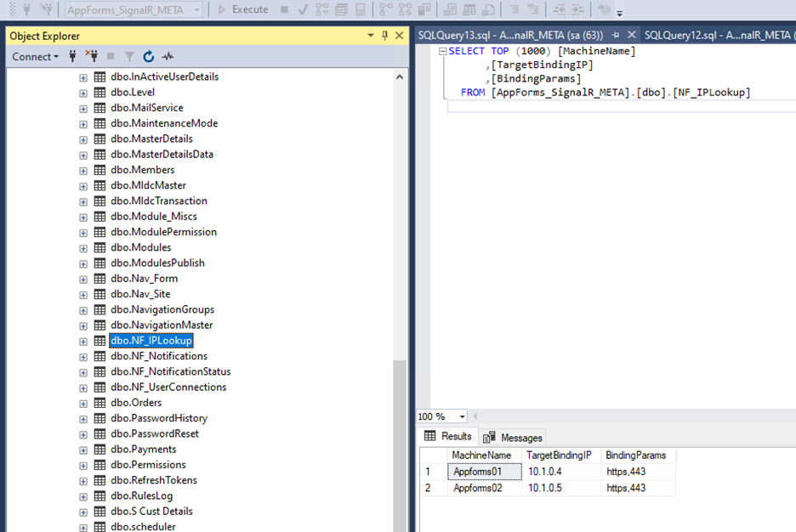Click the Parse query checkmark icon
Image resolution: width=796 pixels, height=532 pixels.
(302, 10)
